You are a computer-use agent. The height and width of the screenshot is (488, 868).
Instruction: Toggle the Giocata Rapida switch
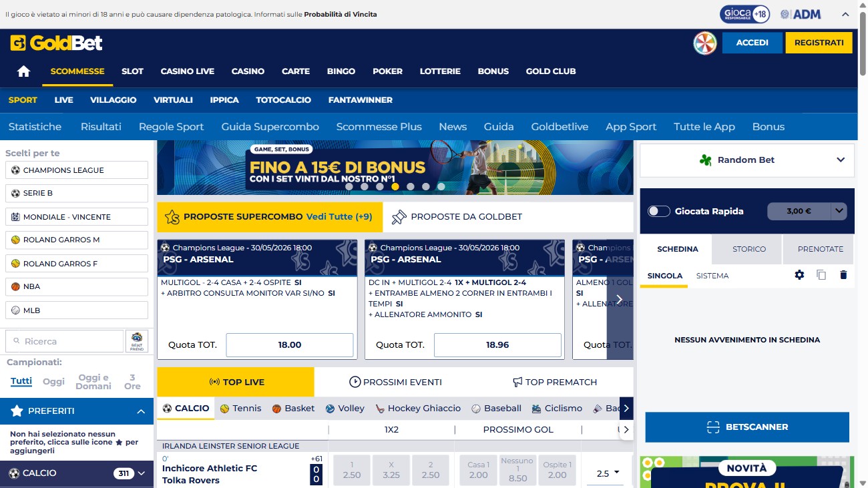[658, 211]
